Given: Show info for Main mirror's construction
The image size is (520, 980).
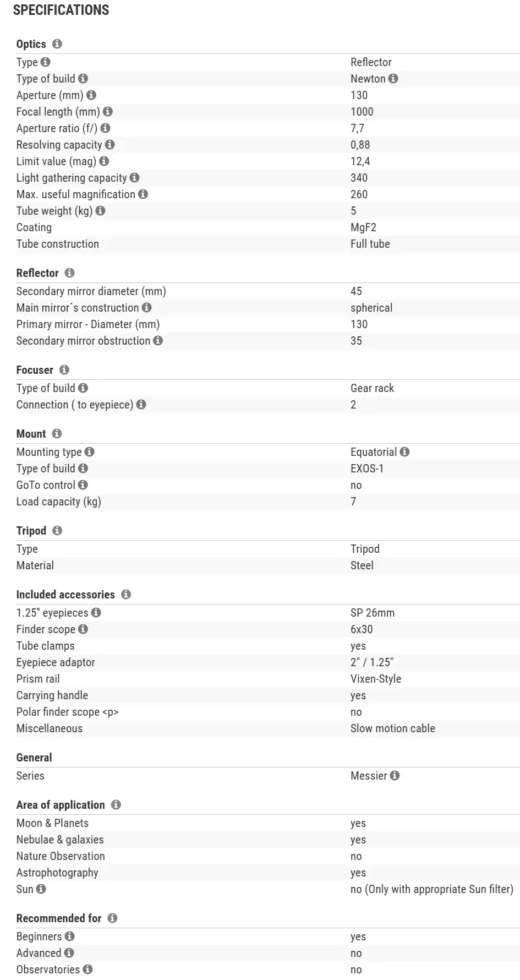Looking at the screenshot, I should pos(146,308).
